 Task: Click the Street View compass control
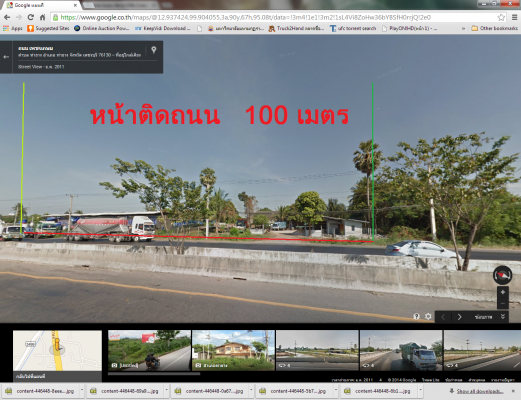503,275
